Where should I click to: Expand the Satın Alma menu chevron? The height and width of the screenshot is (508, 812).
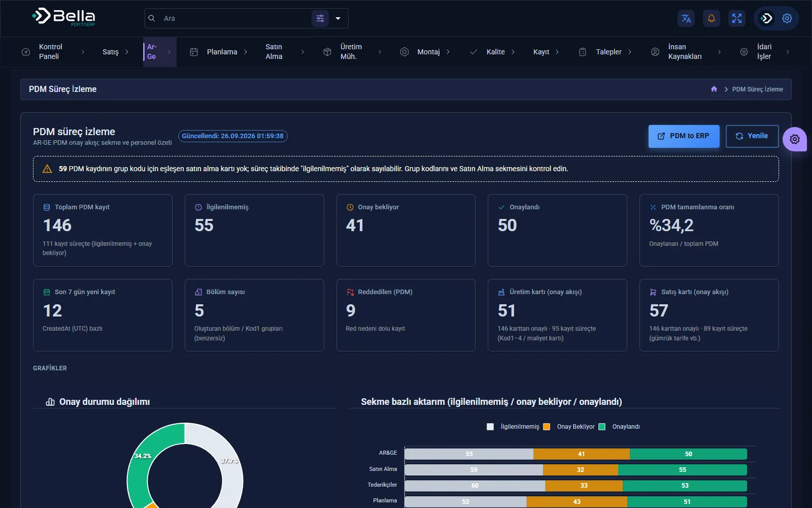pyautogui.click(x=303, y=52)
